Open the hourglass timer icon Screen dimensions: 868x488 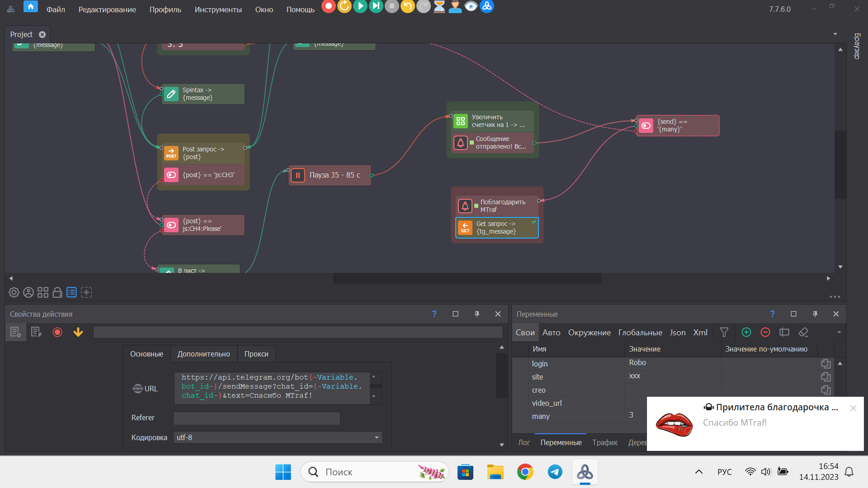(x=439, y=6)
